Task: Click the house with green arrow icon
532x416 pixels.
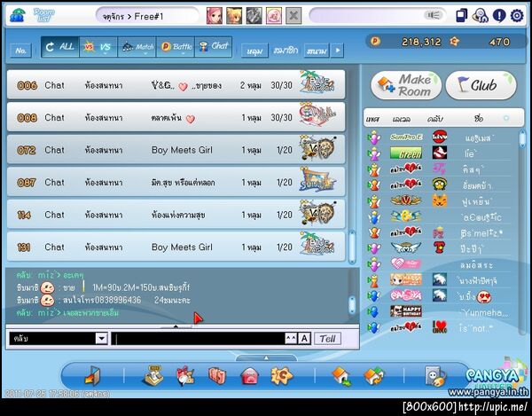Action: (x=341, y=376)
